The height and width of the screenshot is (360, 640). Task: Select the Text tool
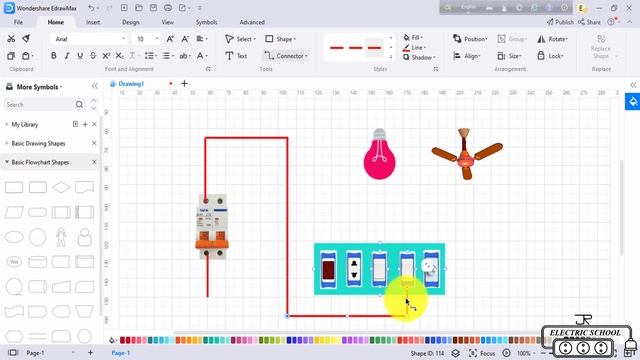tap(236, 56)
